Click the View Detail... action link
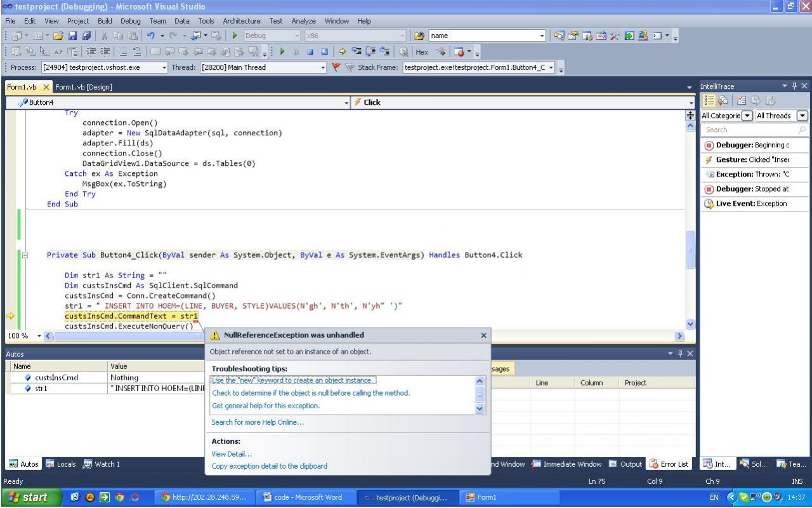This screenshot has height=508, width=812. (232, 453)
